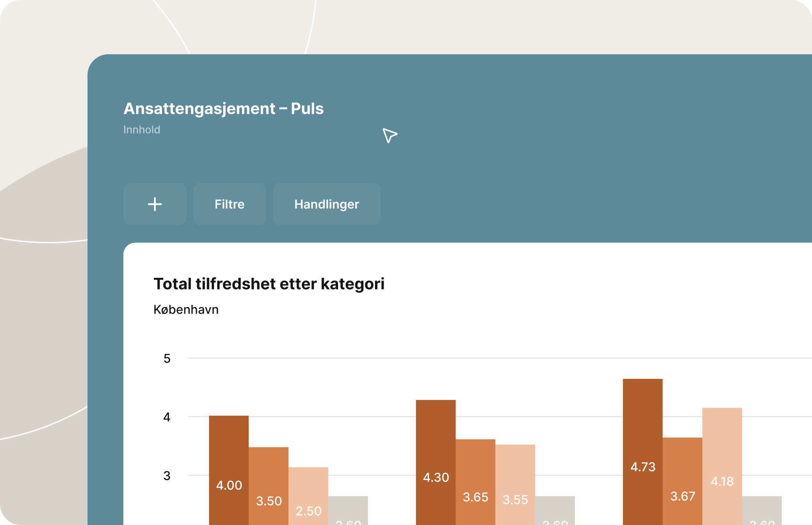Click the København subtitle
This screenshot has width=812, height=525.
pyautogui.click(x=186, y=309)
